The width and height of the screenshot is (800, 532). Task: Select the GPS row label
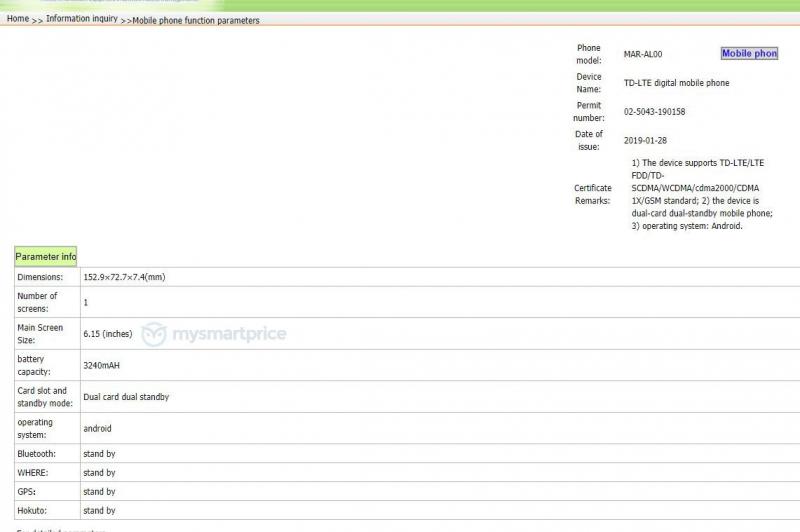click(x=26, y=492)
